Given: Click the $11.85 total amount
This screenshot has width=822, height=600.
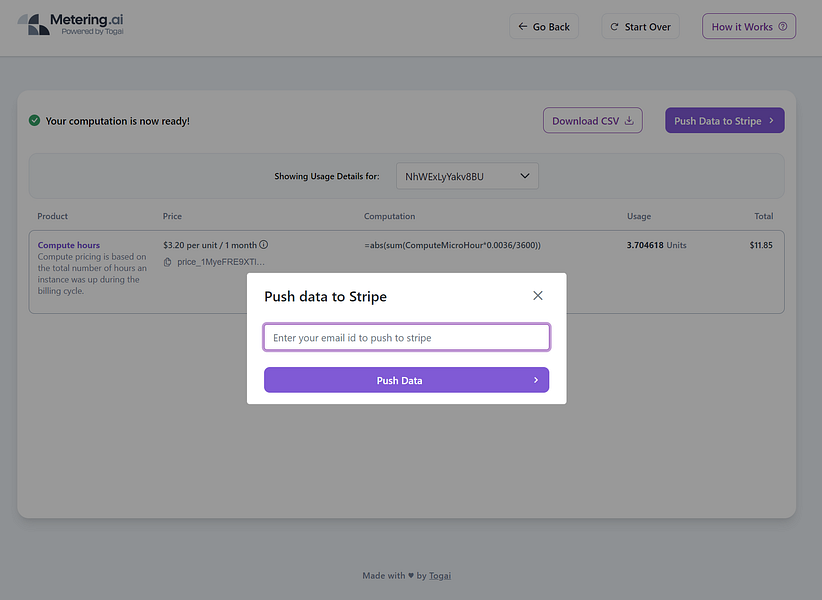Looking at the screenshot, I should pos(761,245).
